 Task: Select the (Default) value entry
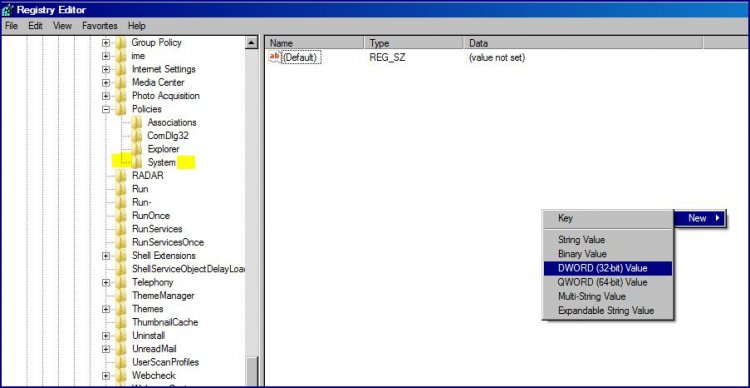[301, 58]
